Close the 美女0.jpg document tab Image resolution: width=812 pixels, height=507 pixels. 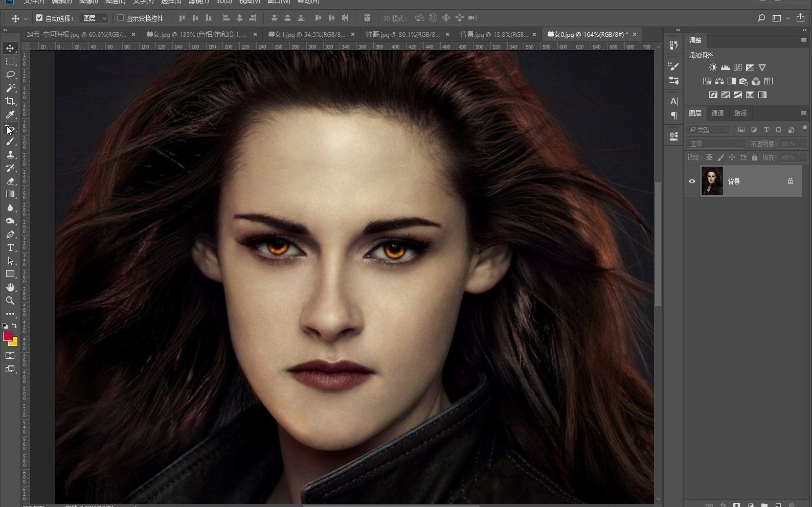(635, 34)
